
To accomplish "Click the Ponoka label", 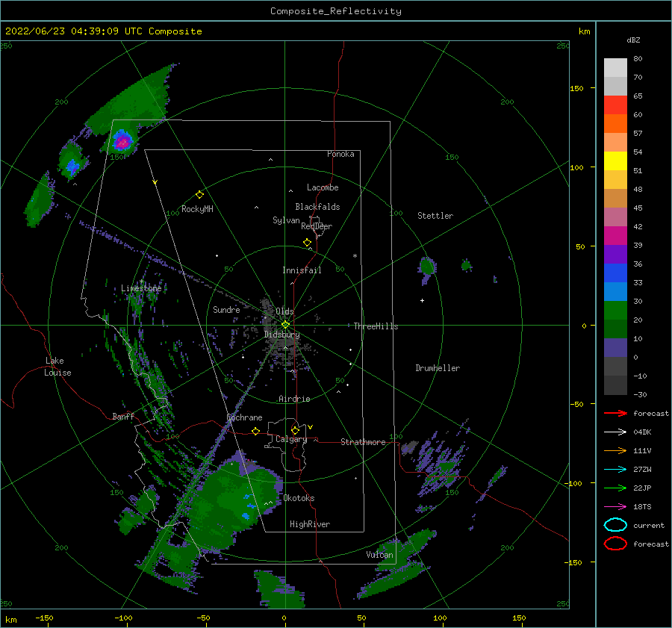I will tap(340, 154).
